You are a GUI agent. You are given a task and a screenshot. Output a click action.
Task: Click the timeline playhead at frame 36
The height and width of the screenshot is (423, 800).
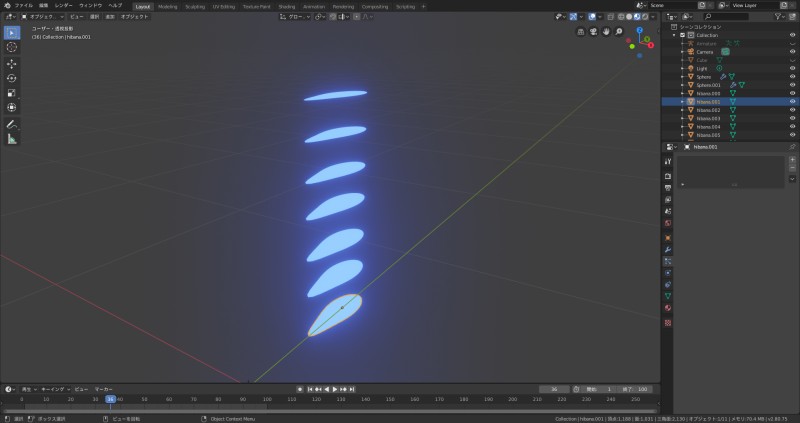tap(111, 399)
